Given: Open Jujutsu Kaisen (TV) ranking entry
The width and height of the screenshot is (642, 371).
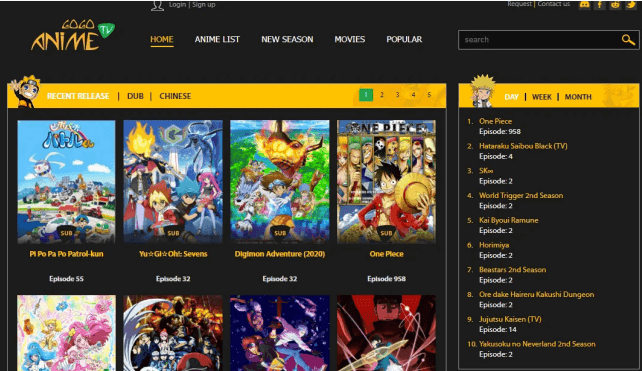Looking at the screenshot, I should [x=510, y=319].
